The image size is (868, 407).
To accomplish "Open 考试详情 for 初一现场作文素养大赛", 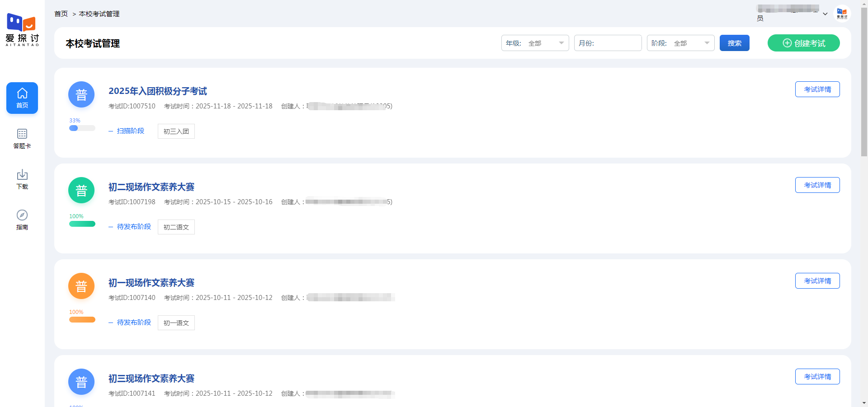I will pos(817,281).
